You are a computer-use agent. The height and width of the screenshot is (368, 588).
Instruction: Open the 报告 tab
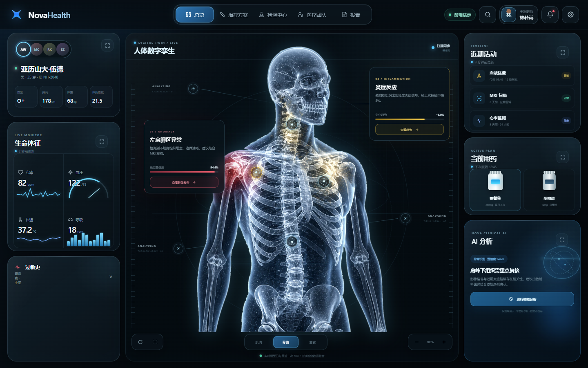coord(351,15)
